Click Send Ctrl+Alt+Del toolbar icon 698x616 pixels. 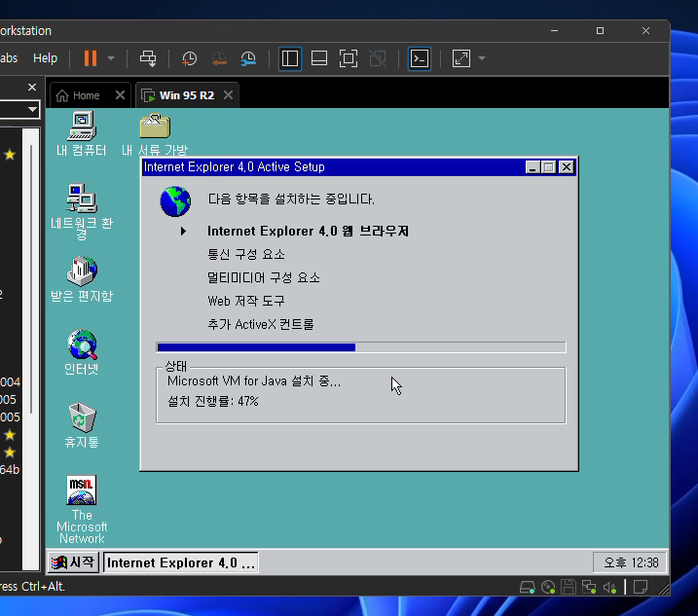coord(148,58)
